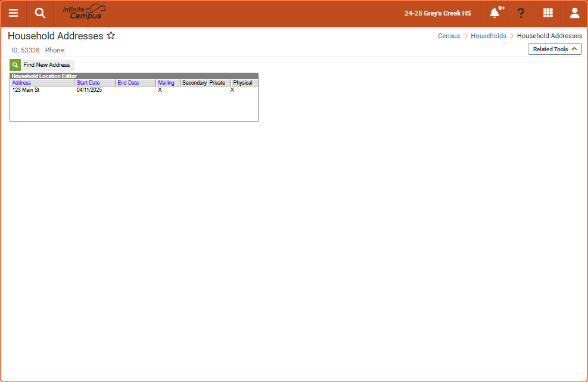The width and height of the screenshot is (588, 382).
Task: Click Household Addresses breadcrumb text
Action: (549, 36)
